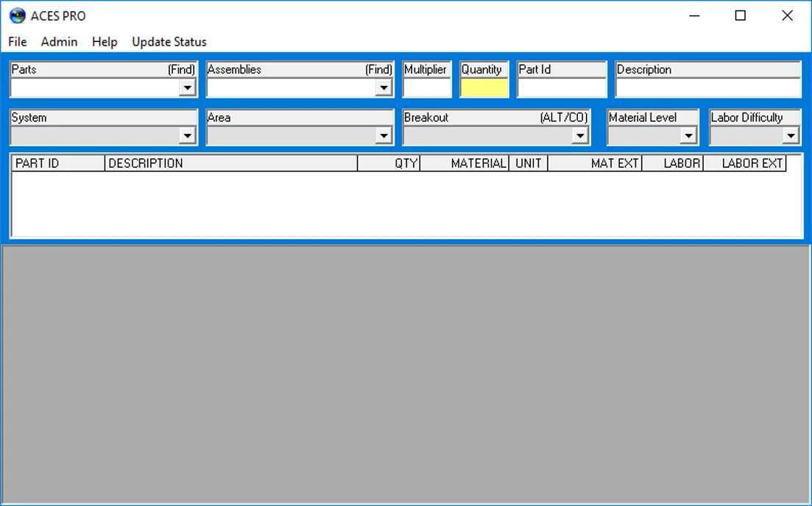
Task: Open the Help menu
Action: pyautogui.click(x=105, y=42)
